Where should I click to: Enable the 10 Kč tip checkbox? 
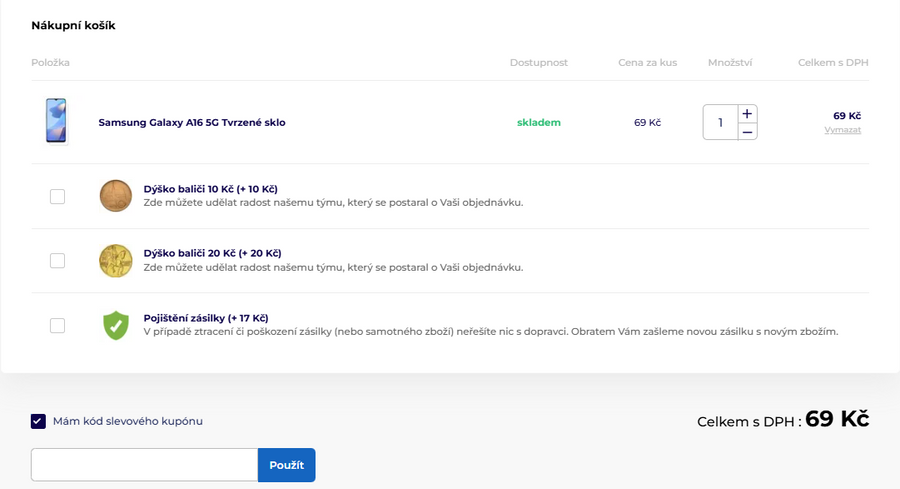point(57,196)
